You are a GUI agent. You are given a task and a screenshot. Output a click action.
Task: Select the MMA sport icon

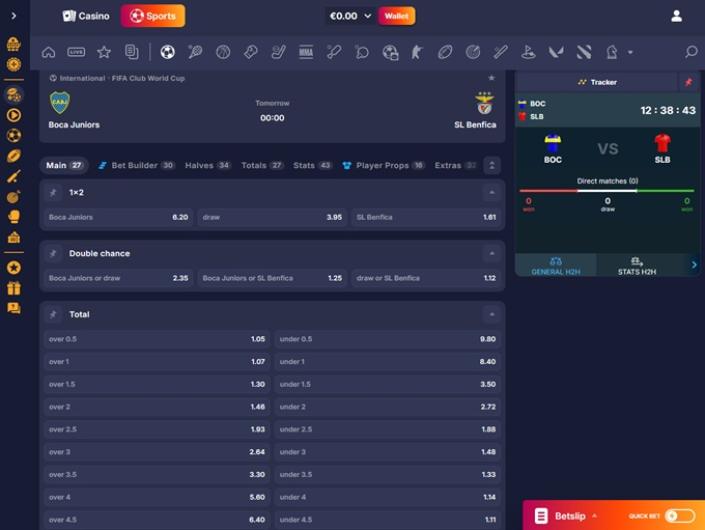click(x=306, y=52)
